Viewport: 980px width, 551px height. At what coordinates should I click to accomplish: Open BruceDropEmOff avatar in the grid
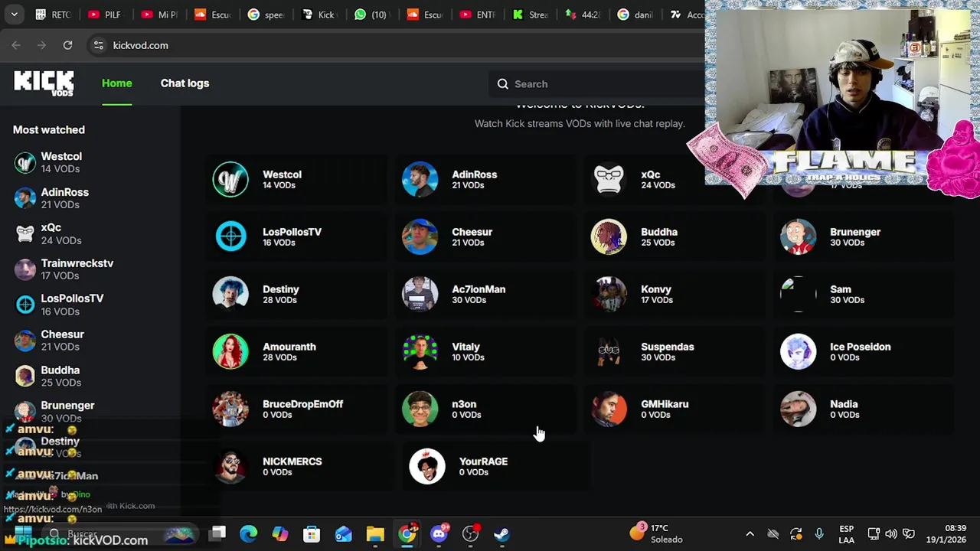[230, 409]
